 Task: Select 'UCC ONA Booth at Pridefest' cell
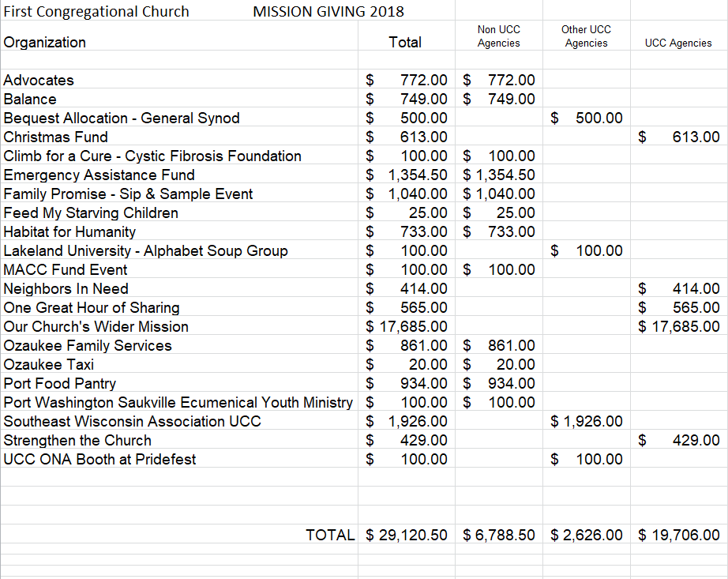point(99,459)
